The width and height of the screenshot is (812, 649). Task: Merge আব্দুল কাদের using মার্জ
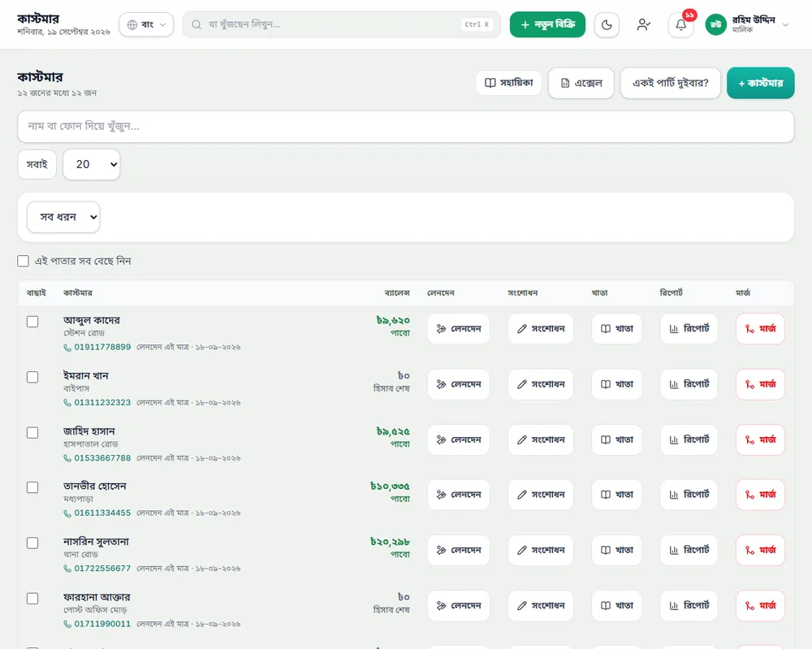[x=760, y=328]
